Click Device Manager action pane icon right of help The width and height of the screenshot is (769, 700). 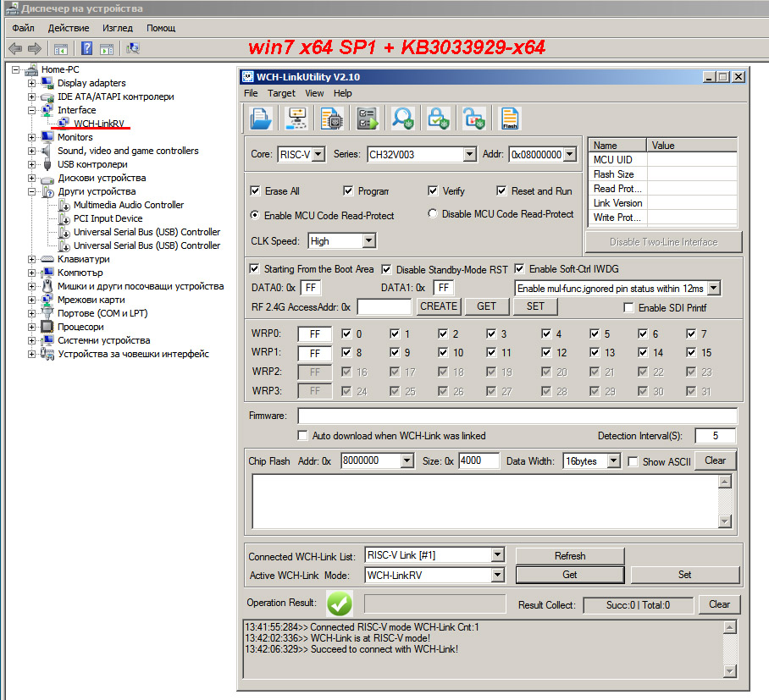tap(107, 48)
